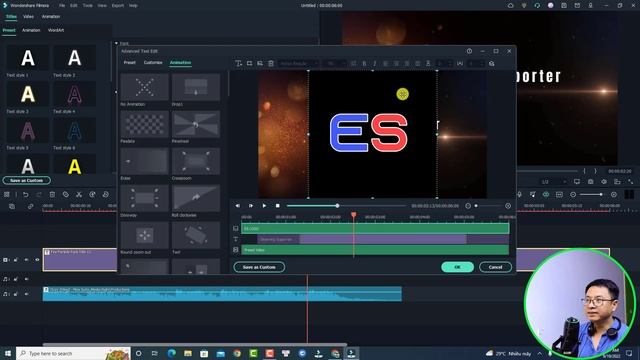
Task: Lock the second audio track
Action: [x=16, y=294]
